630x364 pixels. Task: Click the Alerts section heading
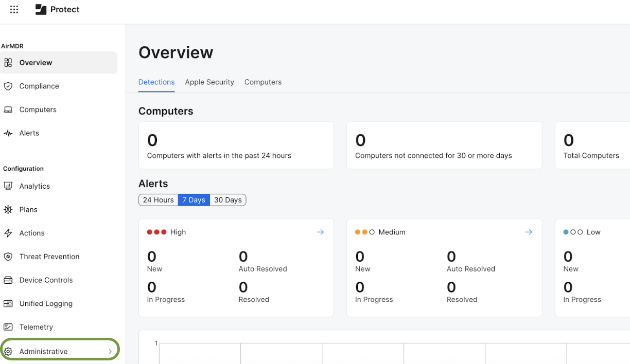pos(153,184)
